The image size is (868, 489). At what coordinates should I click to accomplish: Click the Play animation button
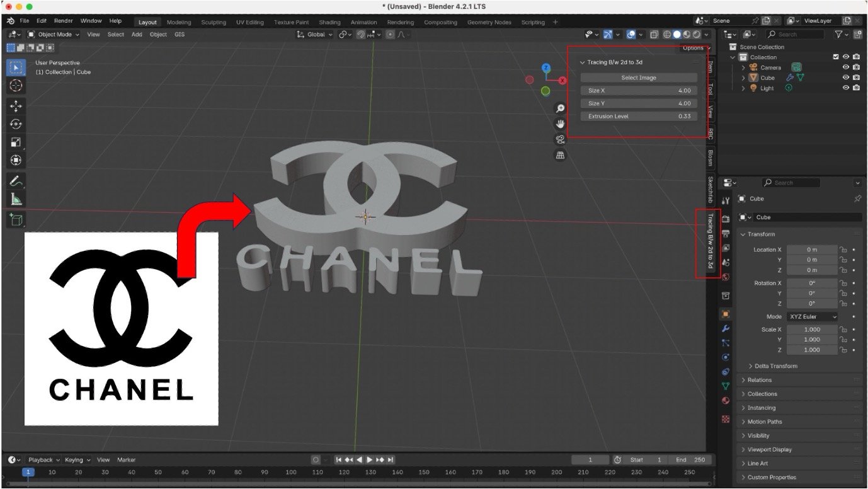pyautogui.click(x=369, y=460)
